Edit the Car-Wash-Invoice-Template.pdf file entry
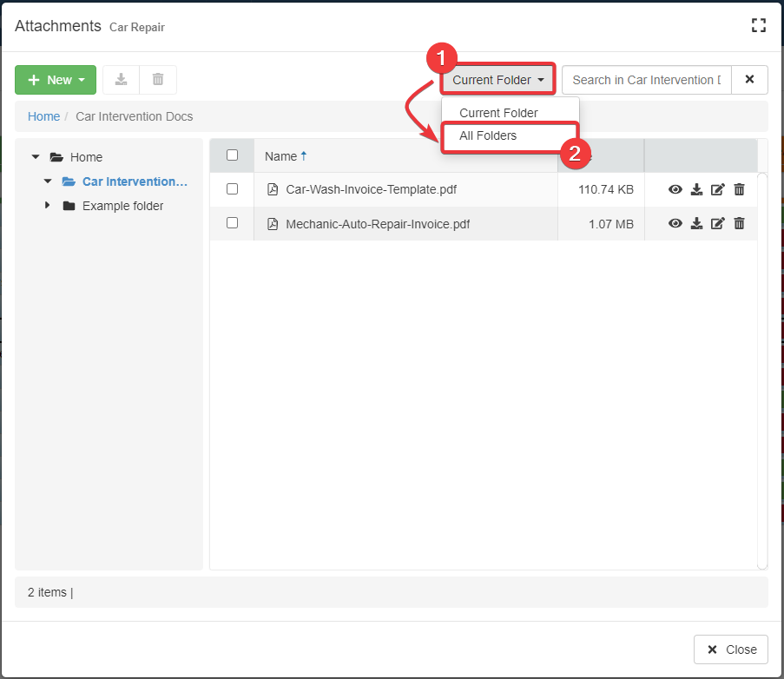Screen dimensions: 784x679 click(x=717, y=189)
